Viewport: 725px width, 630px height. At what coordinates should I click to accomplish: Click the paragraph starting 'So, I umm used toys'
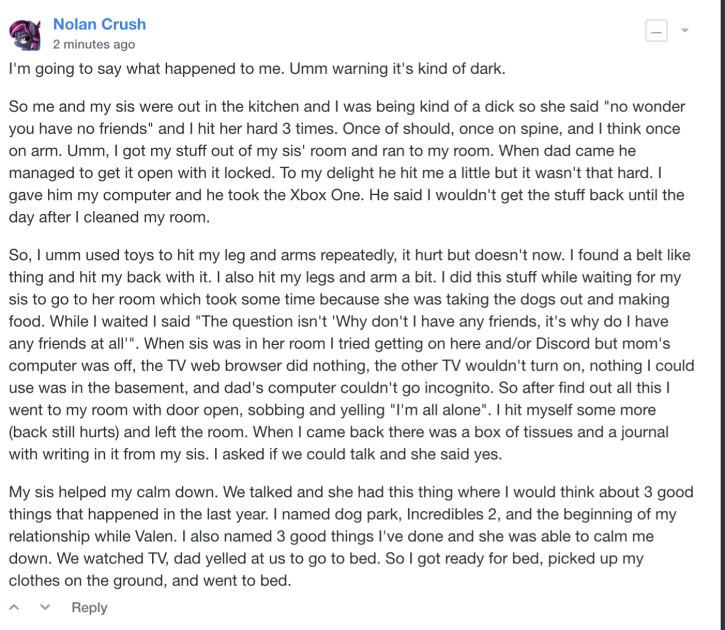click(x=351, y=355)
